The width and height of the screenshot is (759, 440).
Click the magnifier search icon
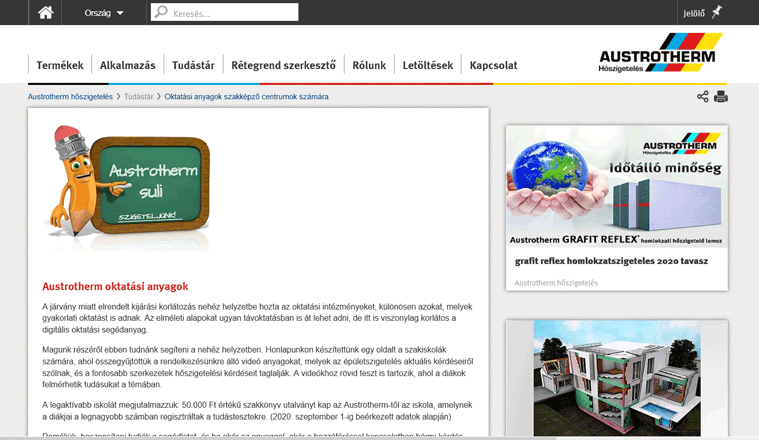click(161, 12)
